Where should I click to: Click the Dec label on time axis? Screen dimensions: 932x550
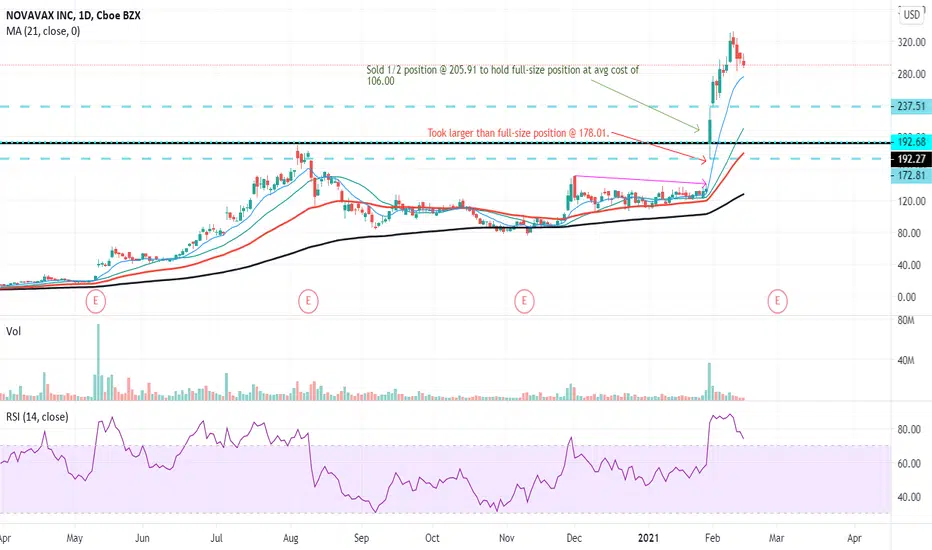(574, 538)
